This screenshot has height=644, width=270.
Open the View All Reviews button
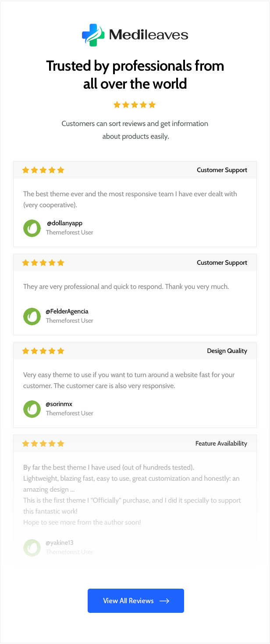click(136, 601)
